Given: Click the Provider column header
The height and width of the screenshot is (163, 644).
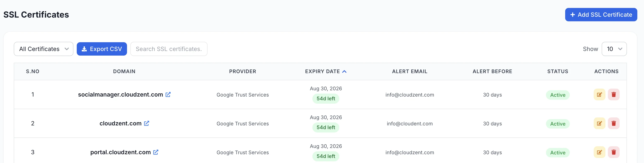Looking at the screenshot, I should coord(243,71).
